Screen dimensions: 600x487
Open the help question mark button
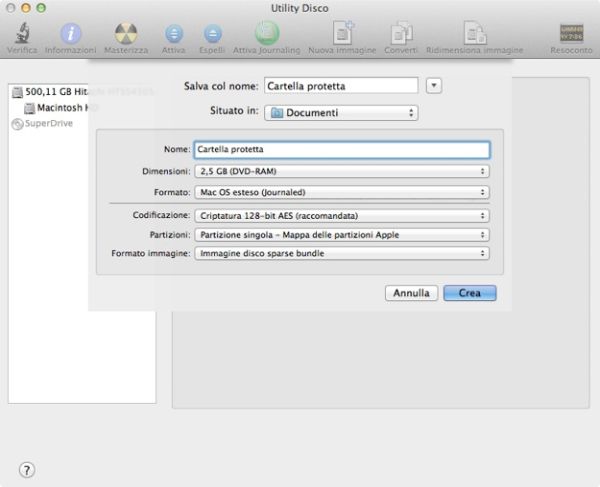(x=27, y=469)
